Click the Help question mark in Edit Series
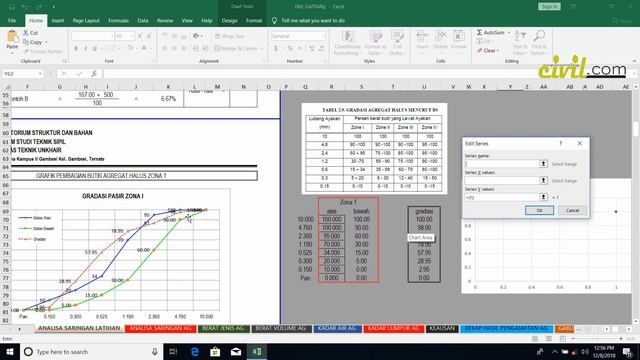640x360 pixels. [x=561, y=143]
